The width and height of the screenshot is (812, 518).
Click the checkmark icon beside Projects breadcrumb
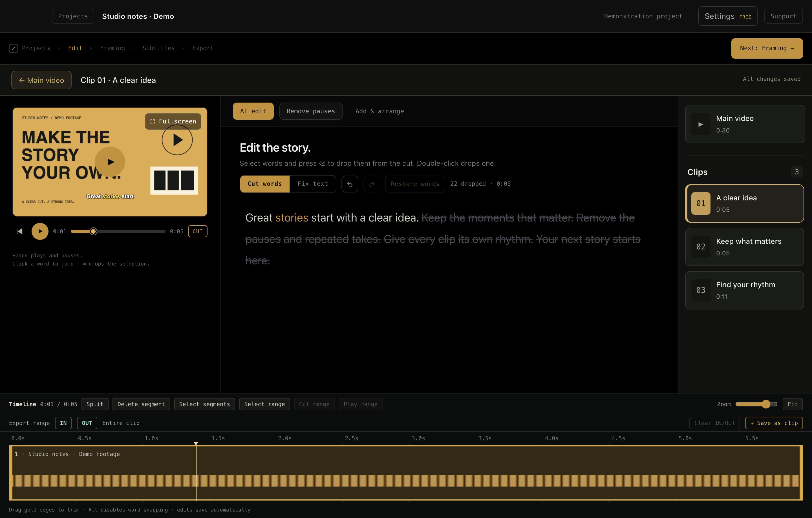coord(14,48)
